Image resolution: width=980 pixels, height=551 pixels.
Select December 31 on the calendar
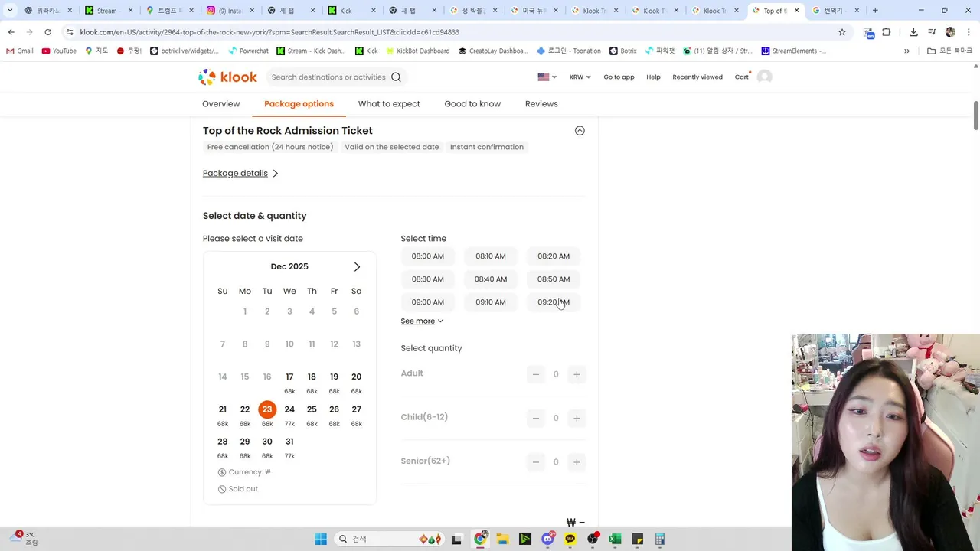coord(289,447)
